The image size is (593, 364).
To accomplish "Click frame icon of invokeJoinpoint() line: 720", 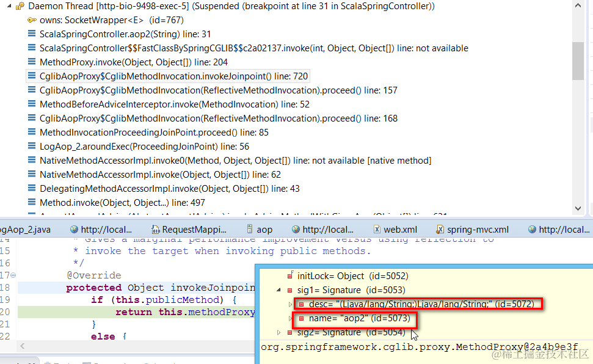I will tap(32, 76).
